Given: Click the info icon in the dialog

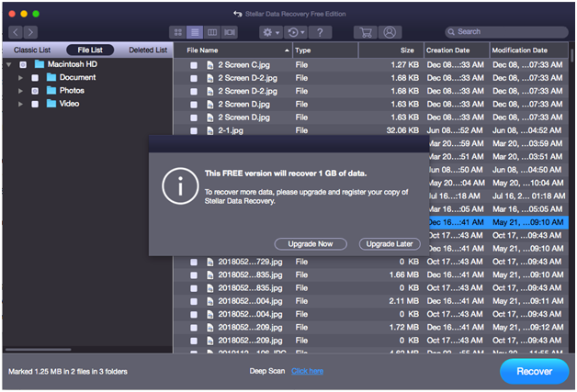Looking at the screenshot, I should coord(180,186).
